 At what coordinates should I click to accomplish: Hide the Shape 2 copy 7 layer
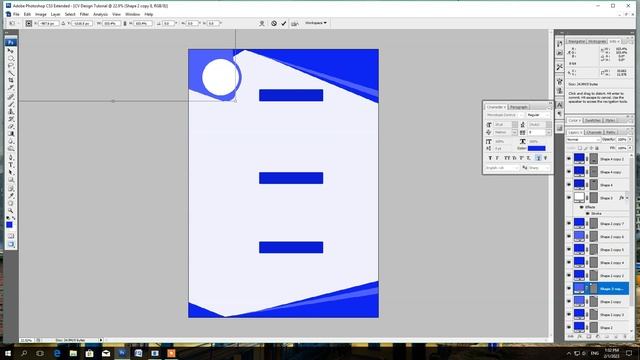(569, 224)
